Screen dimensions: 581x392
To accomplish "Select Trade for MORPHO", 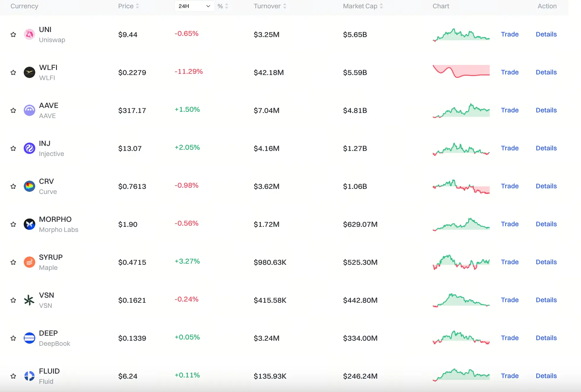I will (510, 224).
